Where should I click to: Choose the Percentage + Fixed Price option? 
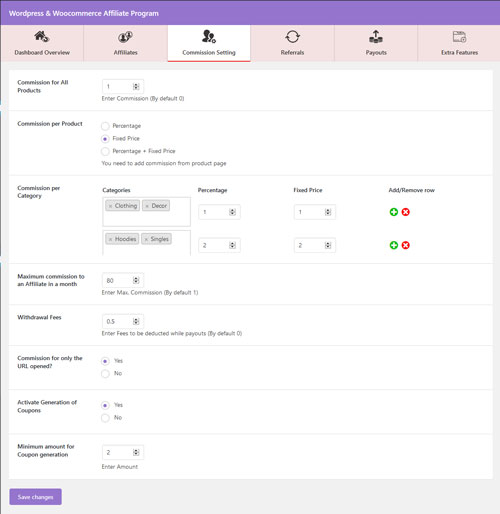tap(105, 151)
